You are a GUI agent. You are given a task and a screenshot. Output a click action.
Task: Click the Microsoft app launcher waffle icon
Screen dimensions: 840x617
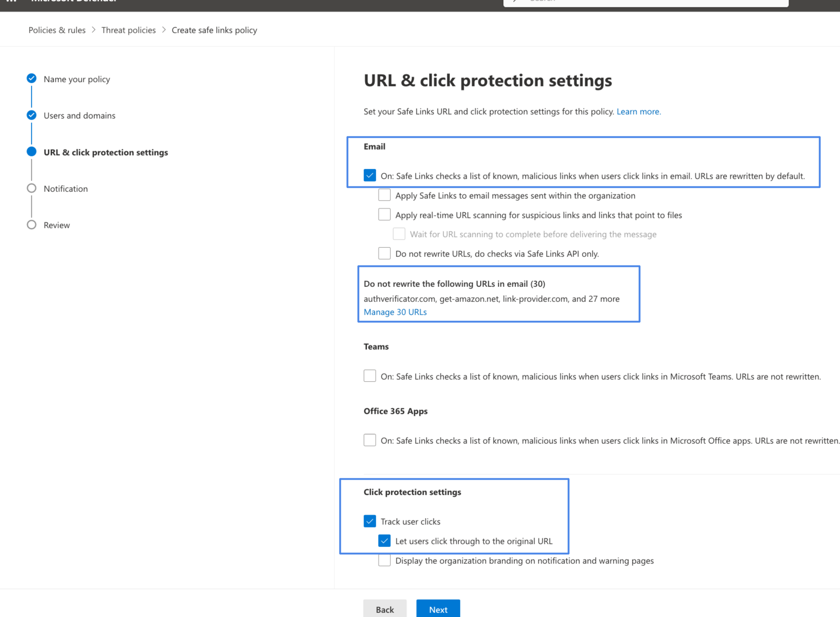(11, 2)
